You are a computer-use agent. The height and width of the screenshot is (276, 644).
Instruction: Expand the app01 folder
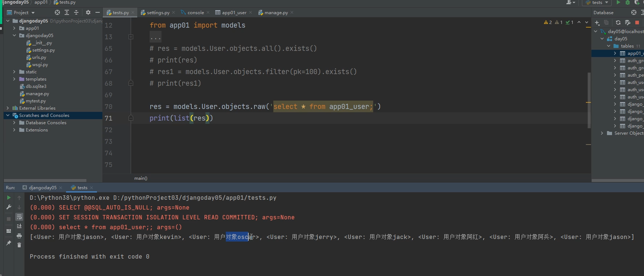pyautogui.click(x=14, y=28)
